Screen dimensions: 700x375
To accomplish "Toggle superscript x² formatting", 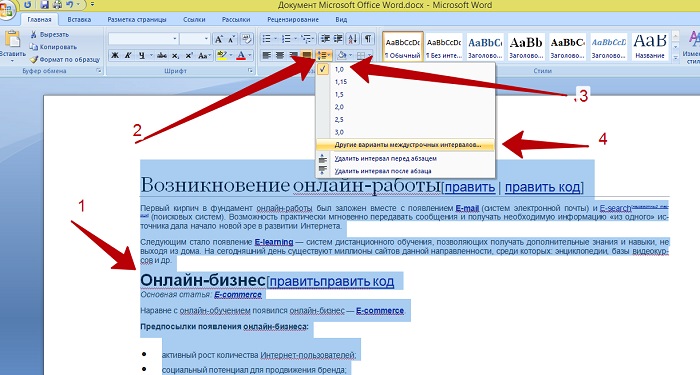I will tap(189, 56).
